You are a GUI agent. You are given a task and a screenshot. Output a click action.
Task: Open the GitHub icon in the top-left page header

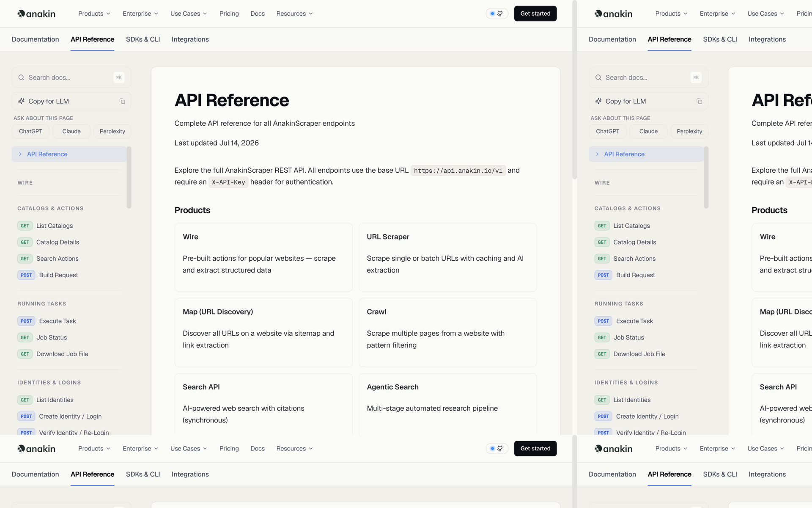click(x=500, y=14)
